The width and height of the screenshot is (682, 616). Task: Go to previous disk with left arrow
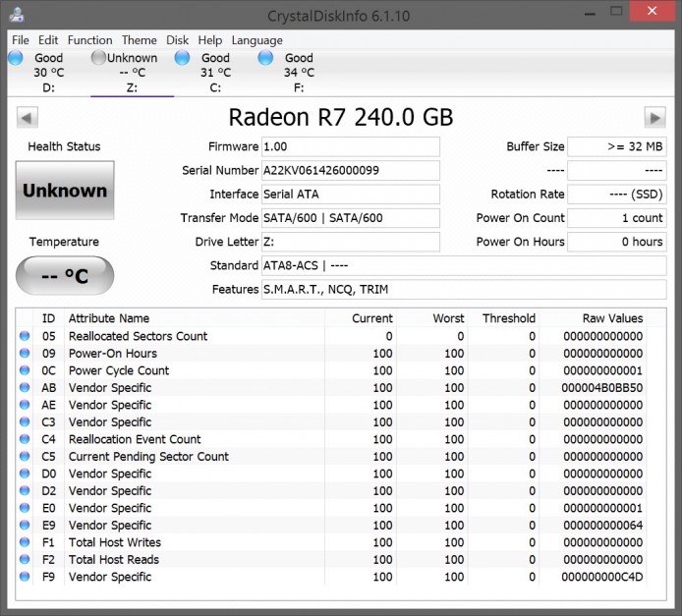pyautogui.click(x=28, y=117)
